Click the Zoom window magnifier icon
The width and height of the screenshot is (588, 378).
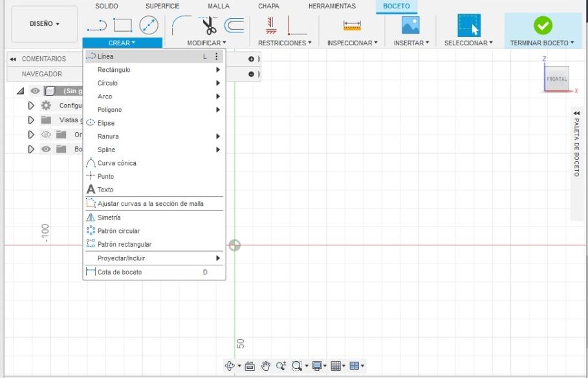point(297,366)
